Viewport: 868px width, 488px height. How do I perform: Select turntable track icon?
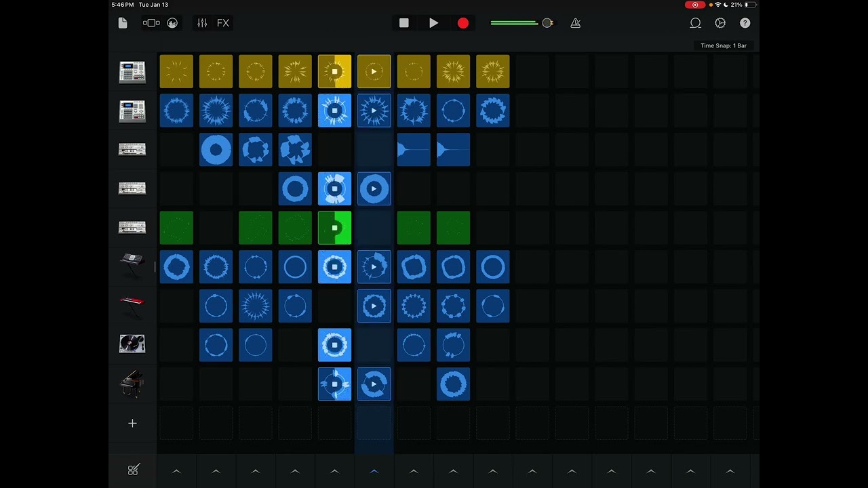coord(132,344)
